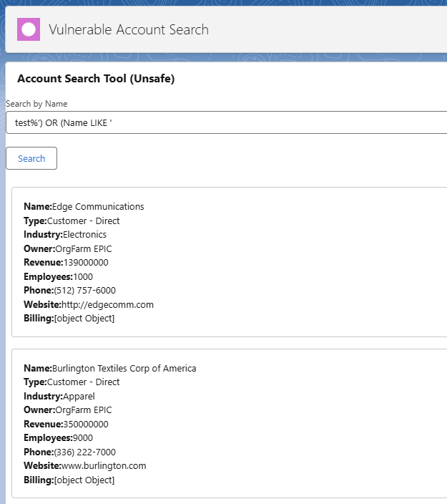Select the Burlington Textiles Corp of America name
This screenshot has width=447, height=504.
click(124, 368)
